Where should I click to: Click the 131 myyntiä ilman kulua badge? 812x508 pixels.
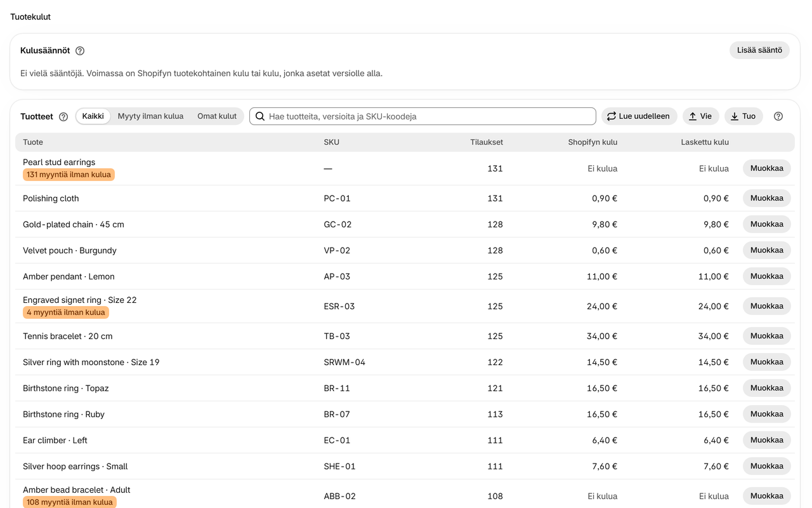point(69,175)
